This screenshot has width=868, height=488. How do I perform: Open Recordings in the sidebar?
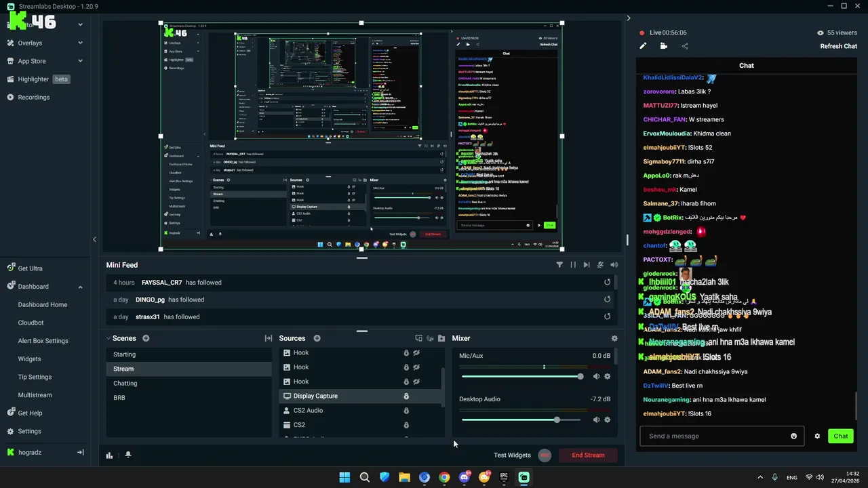34,97
